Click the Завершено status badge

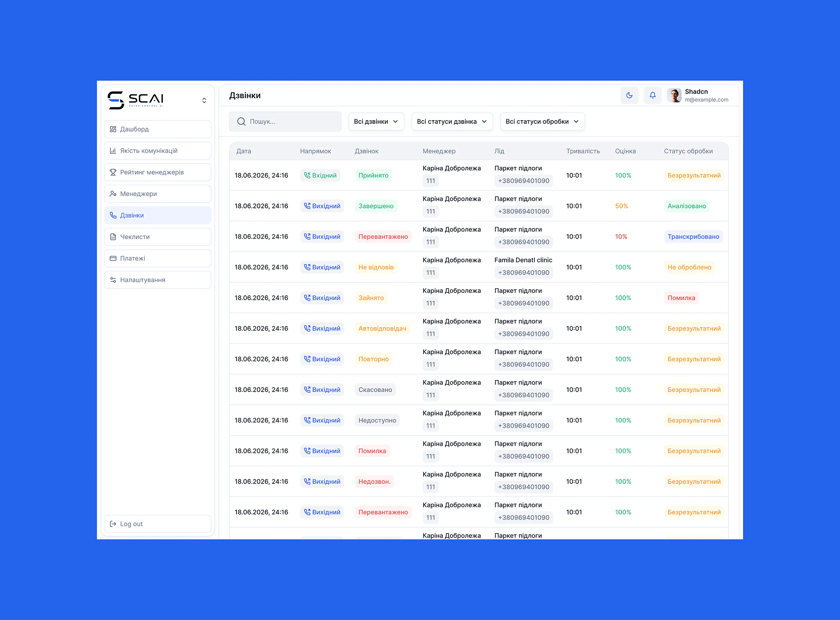376,206
